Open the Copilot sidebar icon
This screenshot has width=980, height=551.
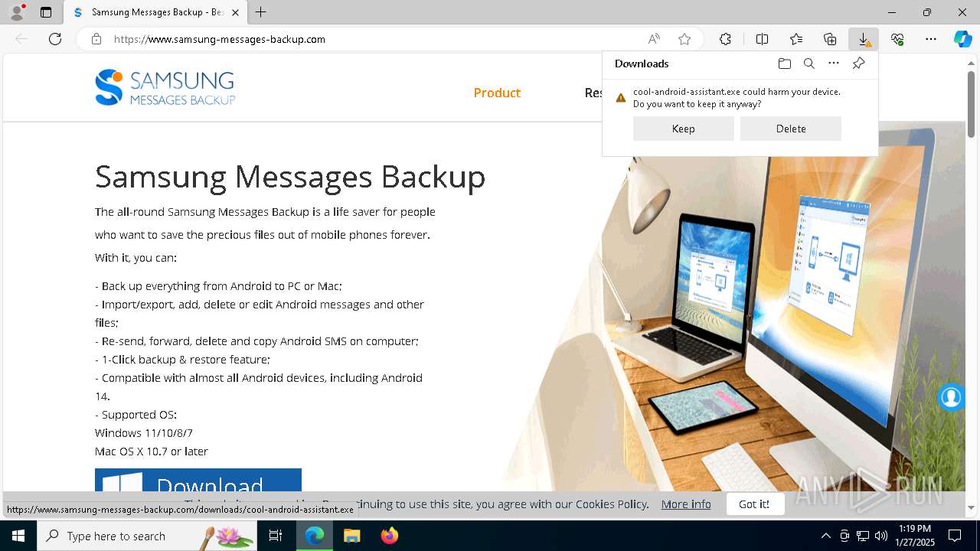click(x=962, y=39)
